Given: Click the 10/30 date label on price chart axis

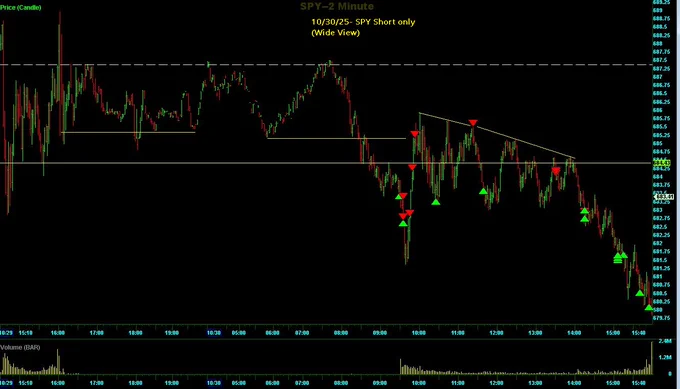Looking at the screenshot, I should [x=213, y=333].
